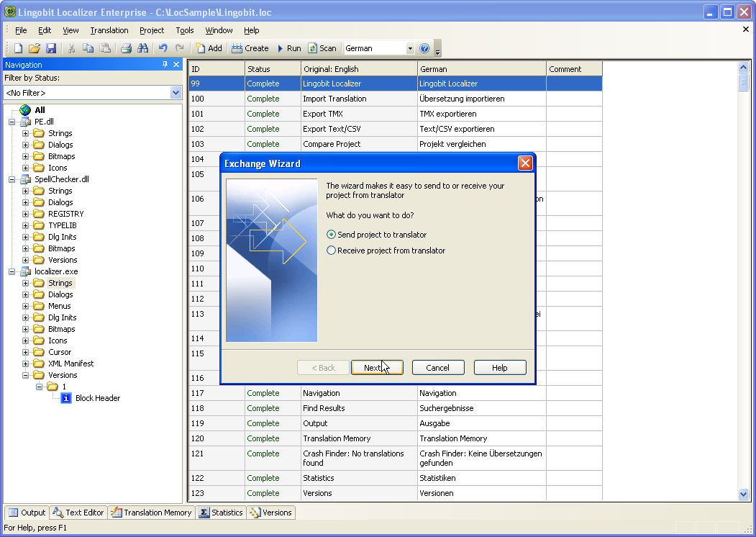
Task: Pin the Navigation panel
Action: coord(165,64)
